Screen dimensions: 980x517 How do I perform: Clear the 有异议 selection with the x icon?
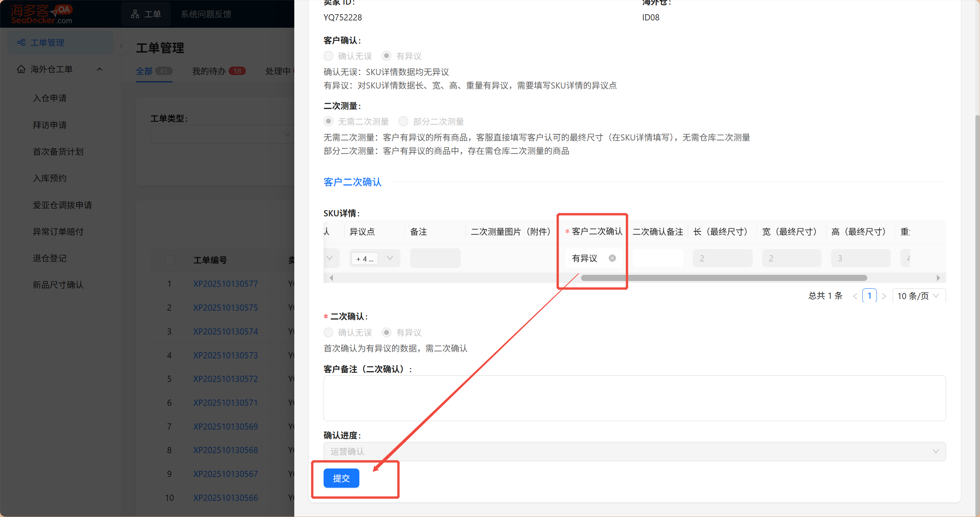pyautogui.click(x=612, y=258)
